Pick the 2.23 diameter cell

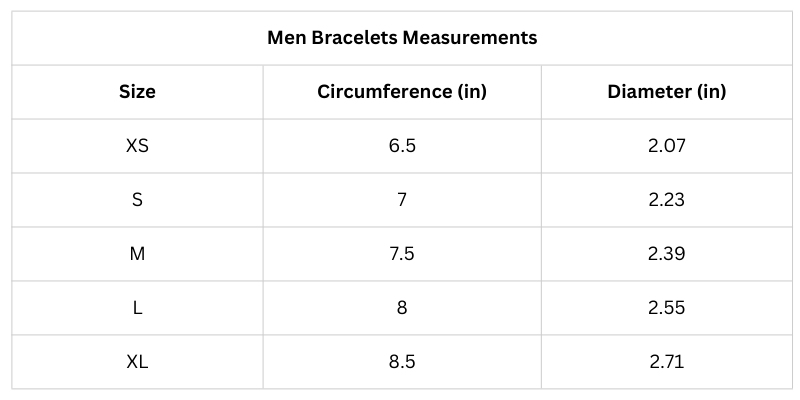point(667,200)
